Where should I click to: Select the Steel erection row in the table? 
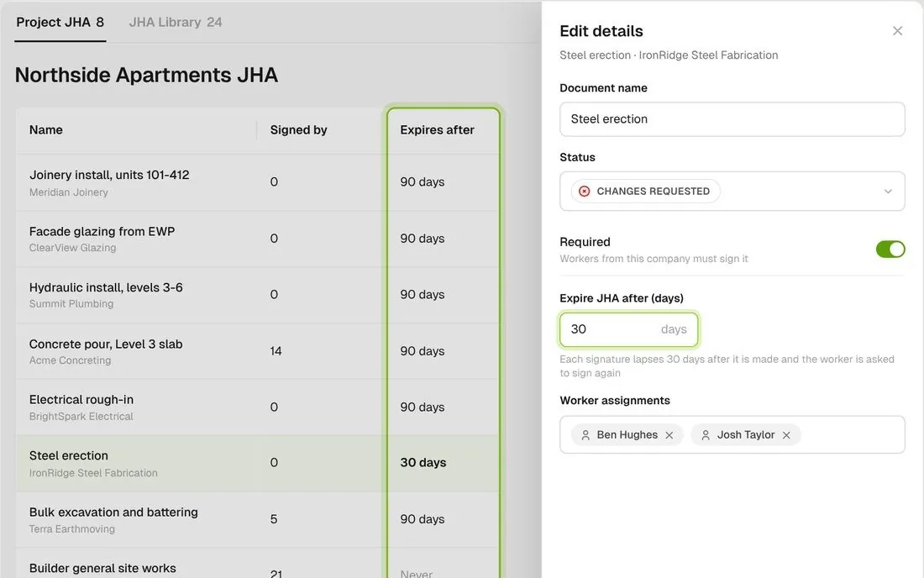257,464
